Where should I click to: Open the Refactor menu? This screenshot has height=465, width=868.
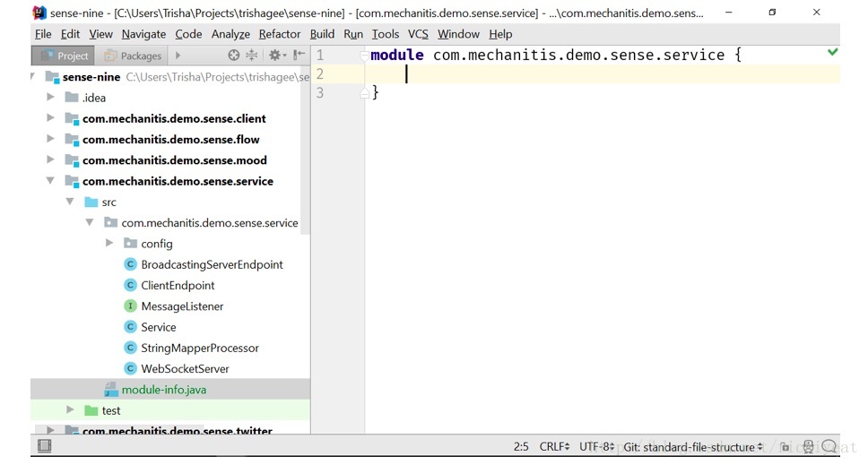(x=280, y=34)
